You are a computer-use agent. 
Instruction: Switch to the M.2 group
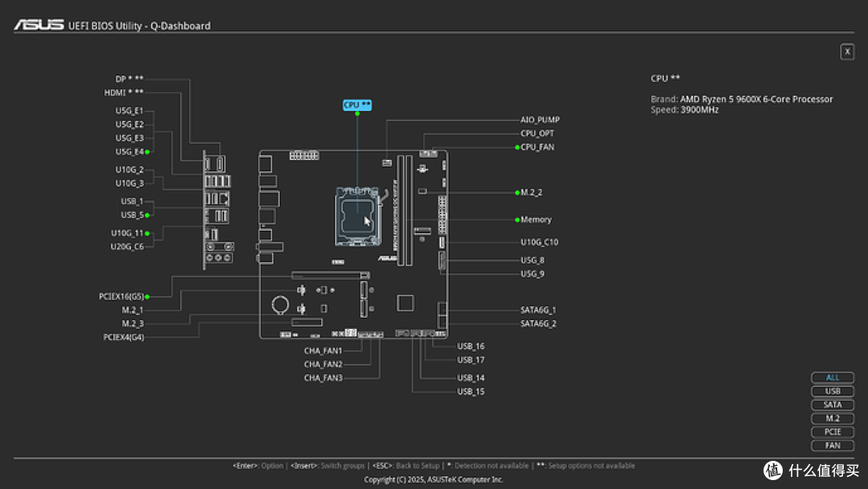(x=833, y=418)
